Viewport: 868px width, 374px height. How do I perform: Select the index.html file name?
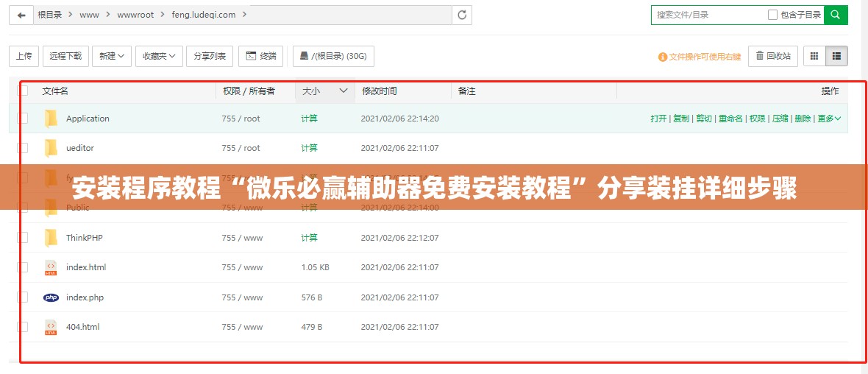pyautogui.click(x=86, y=268)
